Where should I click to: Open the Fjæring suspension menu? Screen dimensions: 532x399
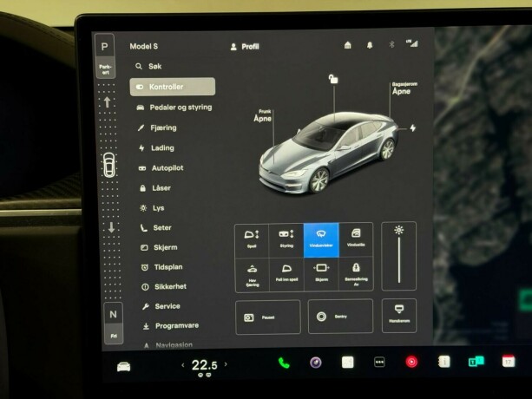pyautogui.click(x=157, y=128)
